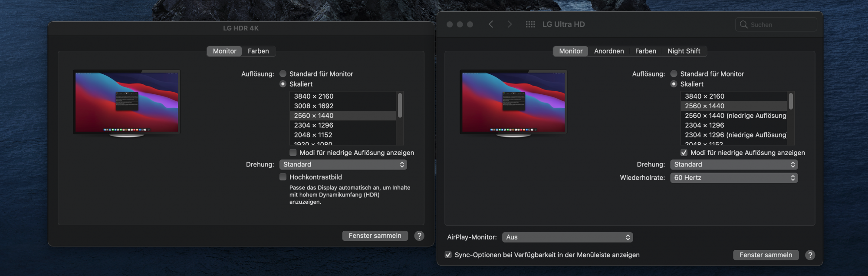
Task: Select Standard für Monitor in LG Ultra HD window
Action: point(674,74)
